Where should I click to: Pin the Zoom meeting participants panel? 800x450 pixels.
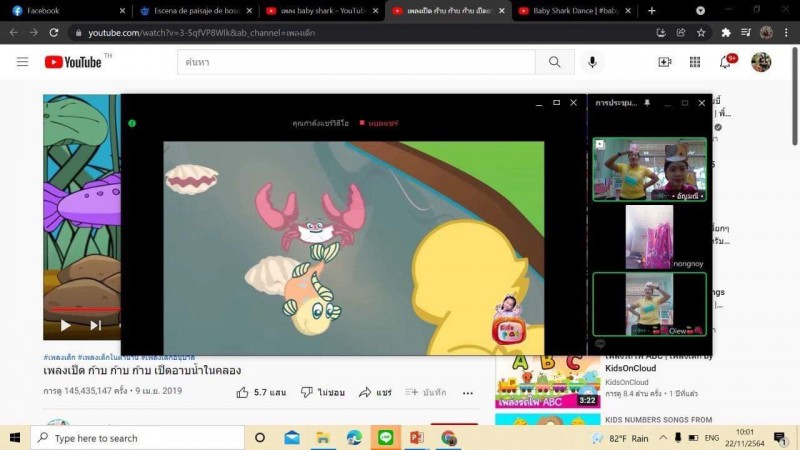(647, 103)
